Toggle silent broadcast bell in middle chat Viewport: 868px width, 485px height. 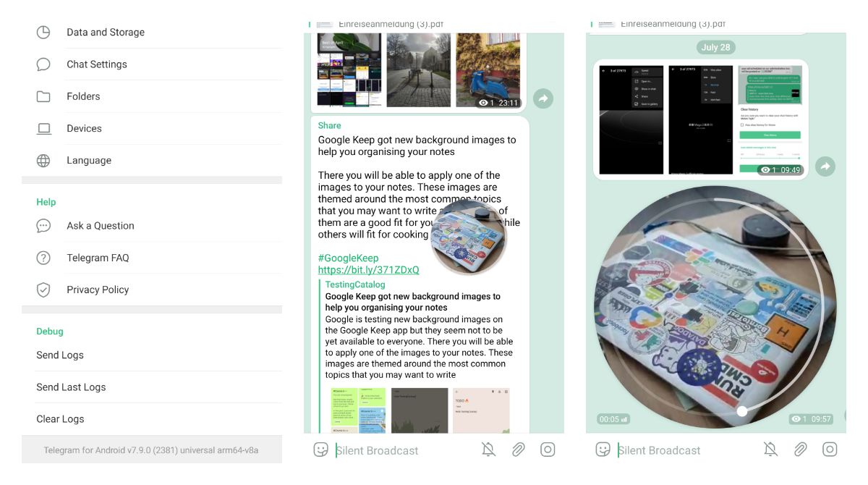(489, 450)
